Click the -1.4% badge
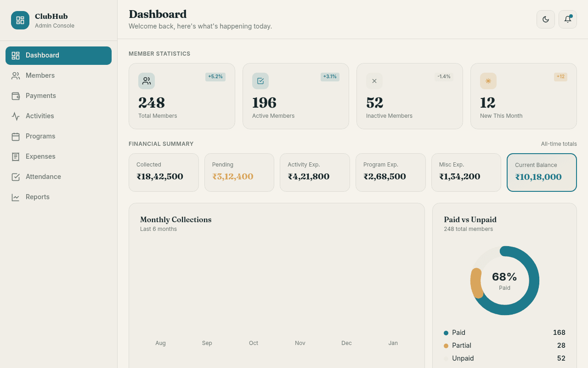The image size is (588, 368). [444, 77]
